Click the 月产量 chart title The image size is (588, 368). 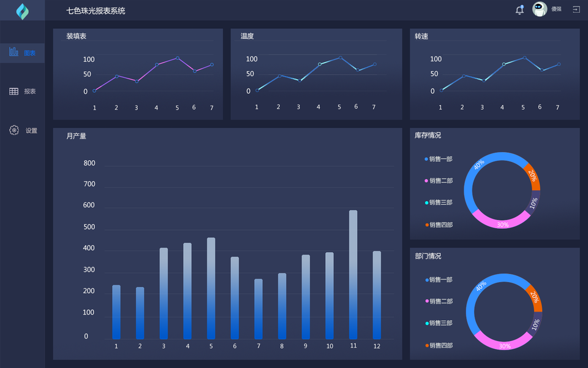pyautogui.click(x=76, y=136)
